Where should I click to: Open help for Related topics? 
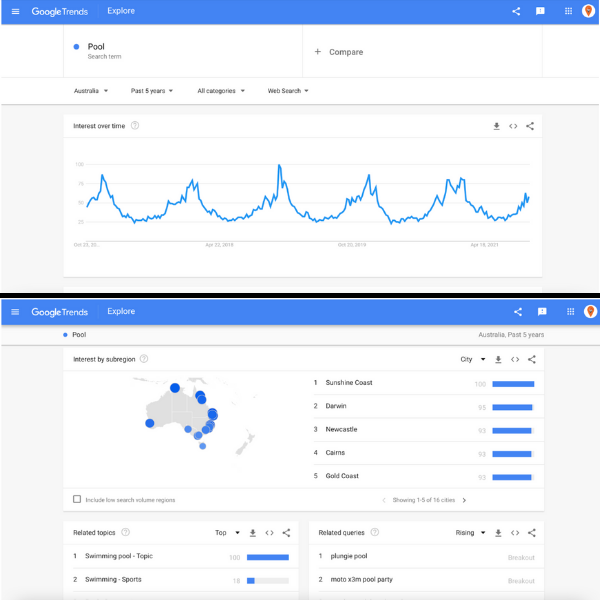126,532
